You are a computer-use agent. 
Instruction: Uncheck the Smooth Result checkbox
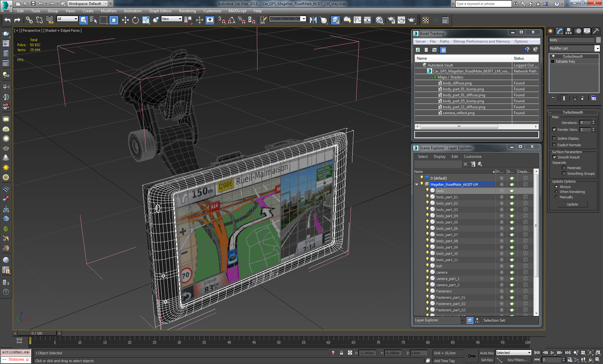coord(554,157)
